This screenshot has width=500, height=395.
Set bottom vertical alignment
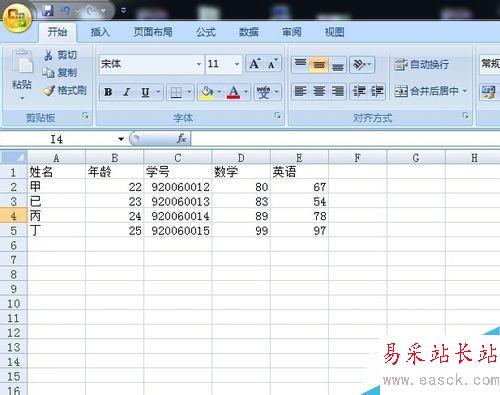coord(337,64)
